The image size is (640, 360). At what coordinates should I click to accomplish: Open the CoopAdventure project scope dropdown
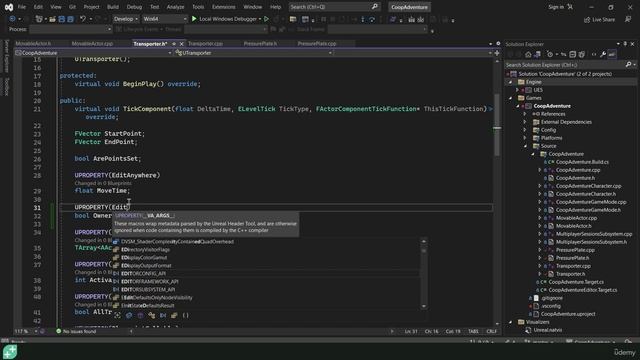[x=93, y=53]
